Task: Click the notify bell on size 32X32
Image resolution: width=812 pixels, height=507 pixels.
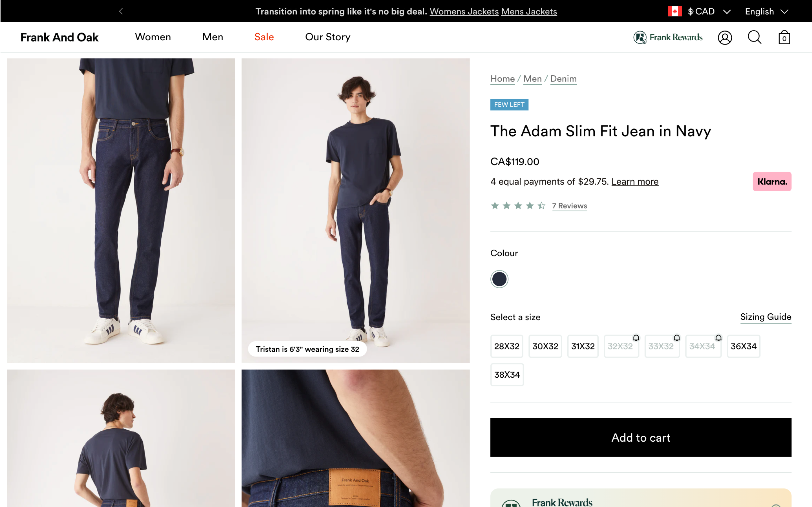Action: pos(636,338)
